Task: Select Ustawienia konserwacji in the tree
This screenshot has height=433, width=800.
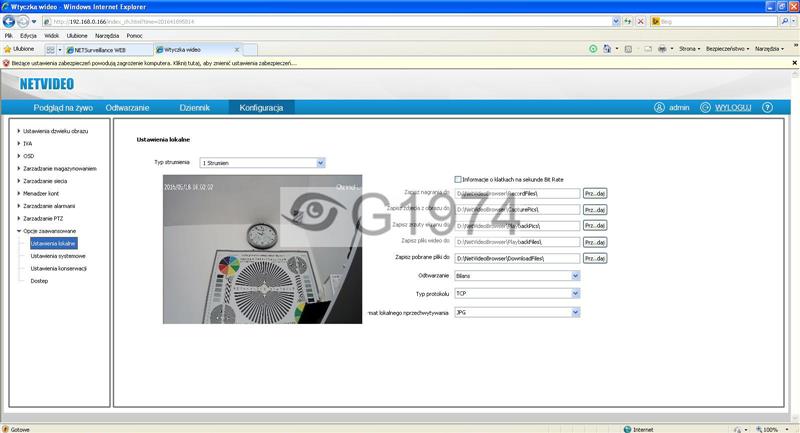Action: (59, 269)
